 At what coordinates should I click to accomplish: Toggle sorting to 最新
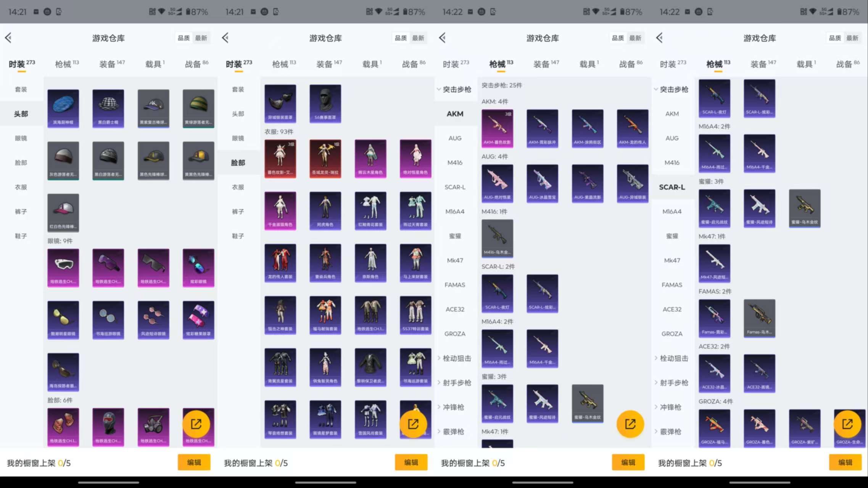[201, 38]
